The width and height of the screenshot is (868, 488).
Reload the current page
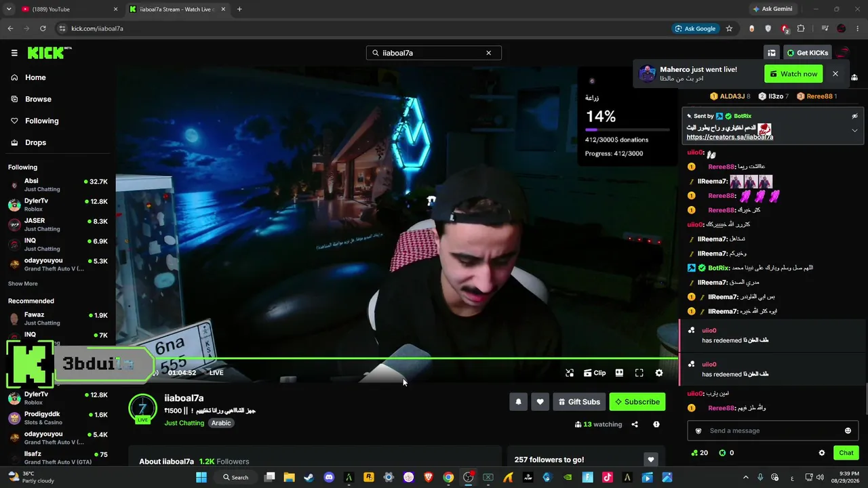(43, 28)
